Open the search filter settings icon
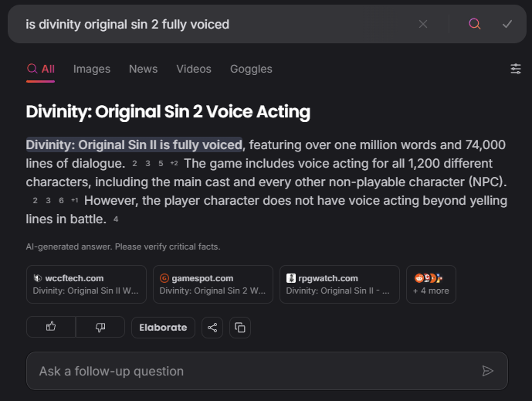Image resolution: width=532 pixels, height=401 pixels. coord(516,69)
